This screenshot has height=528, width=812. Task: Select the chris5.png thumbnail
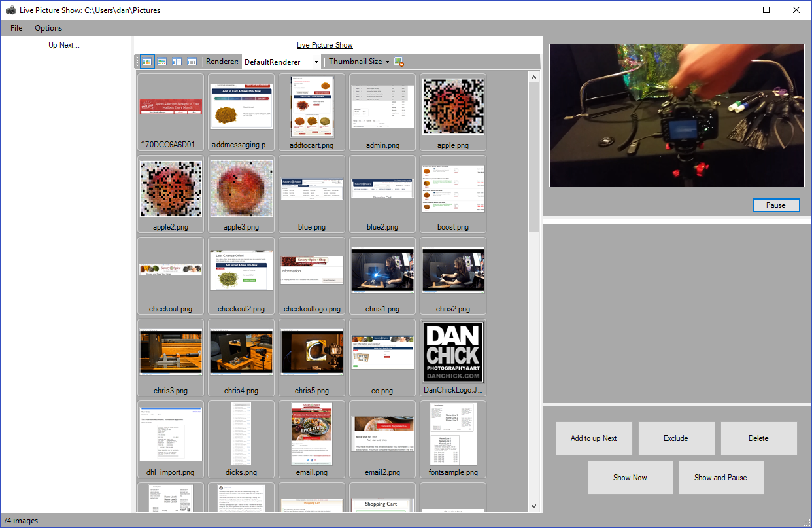(312, 357)
